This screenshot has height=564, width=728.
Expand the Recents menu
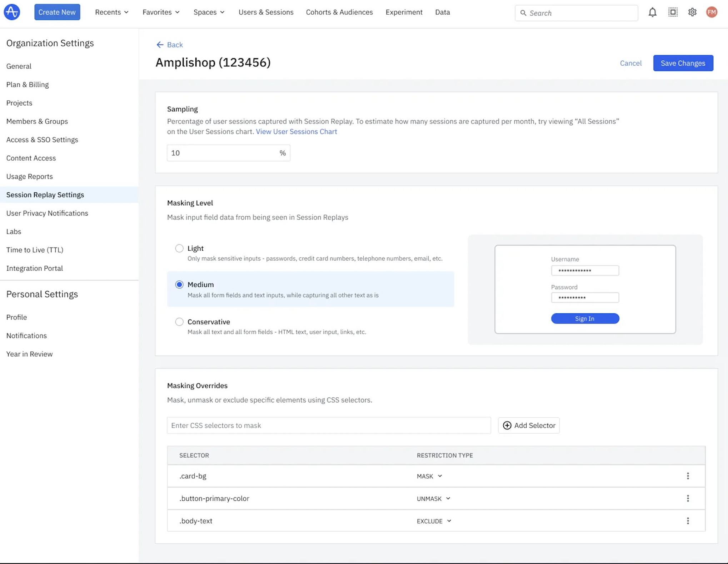click(111, 12)
